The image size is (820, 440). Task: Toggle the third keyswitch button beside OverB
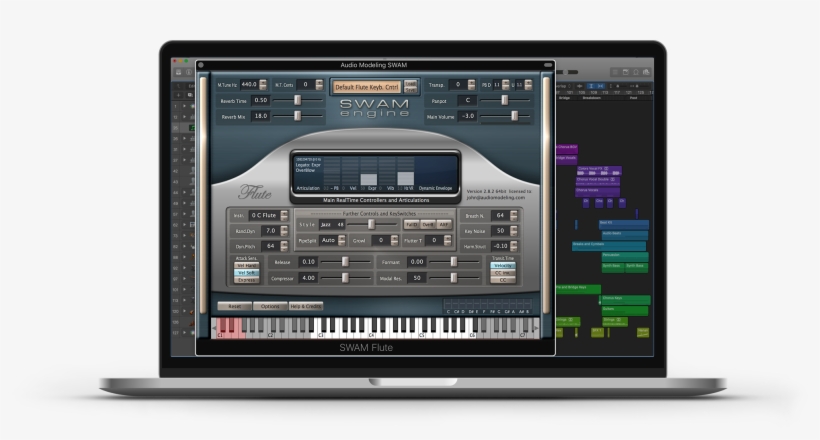pyautogui.click(x=443, y=224)
